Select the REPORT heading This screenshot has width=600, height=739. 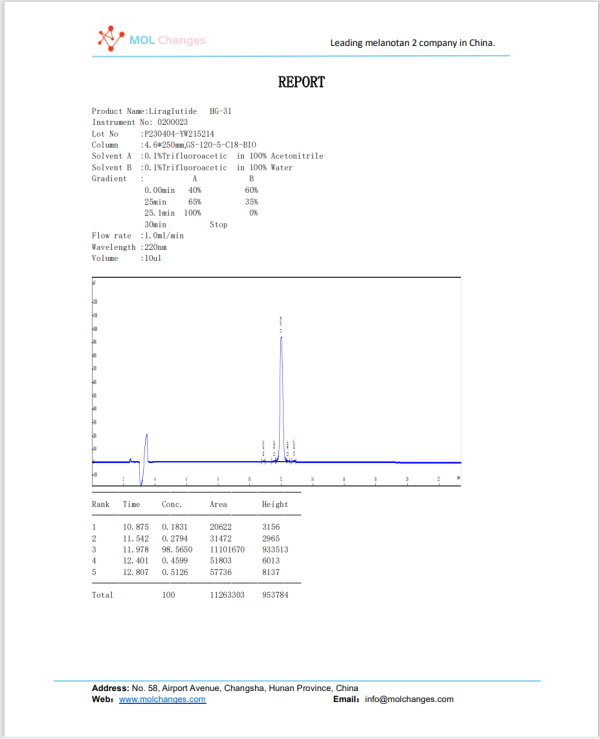click(x=301, y=82)
